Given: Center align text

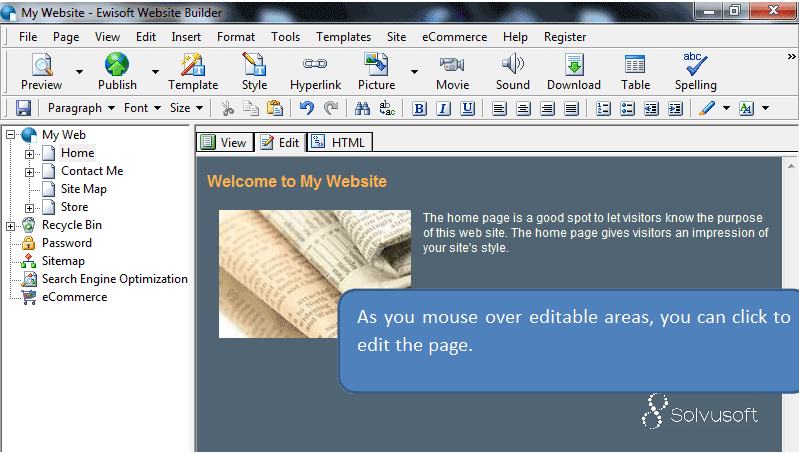Looking at the screenshot, I should pos(523,109).
